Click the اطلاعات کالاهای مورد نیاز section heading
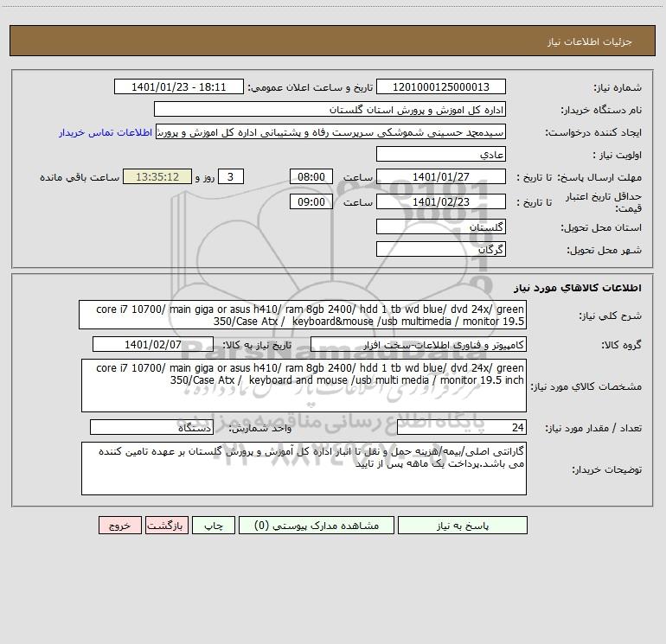 pyautogui.click(x=578, y=288)
